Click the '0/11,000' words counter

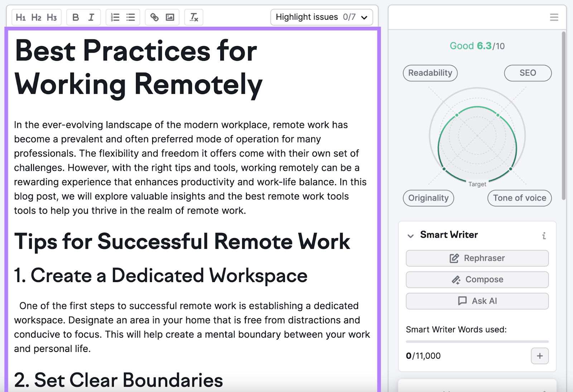click(423, 356)
